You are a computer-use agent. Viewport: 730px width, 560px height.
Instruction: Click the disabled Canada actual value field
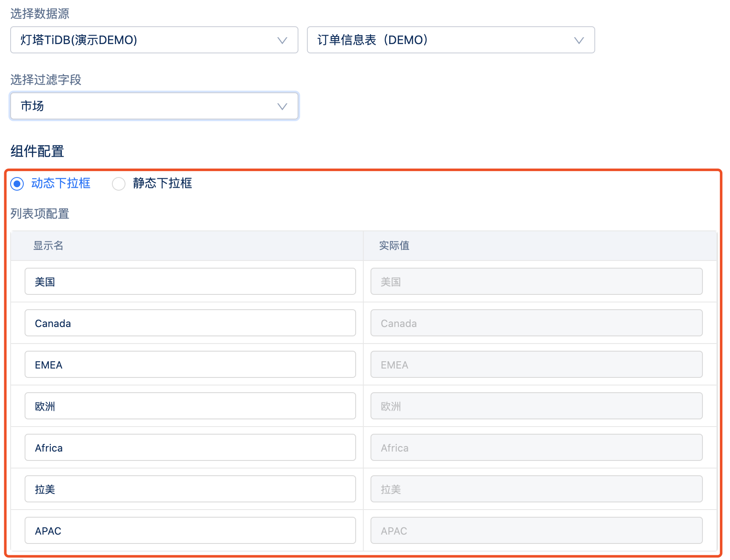537,323
